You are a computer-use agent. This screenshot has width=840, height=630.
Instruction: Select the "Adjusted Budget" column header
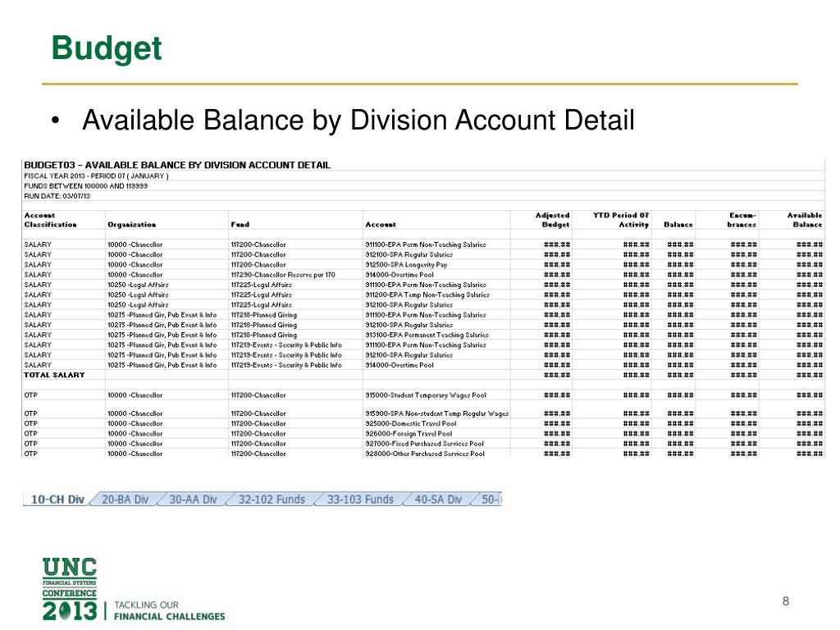coord(552,220)
